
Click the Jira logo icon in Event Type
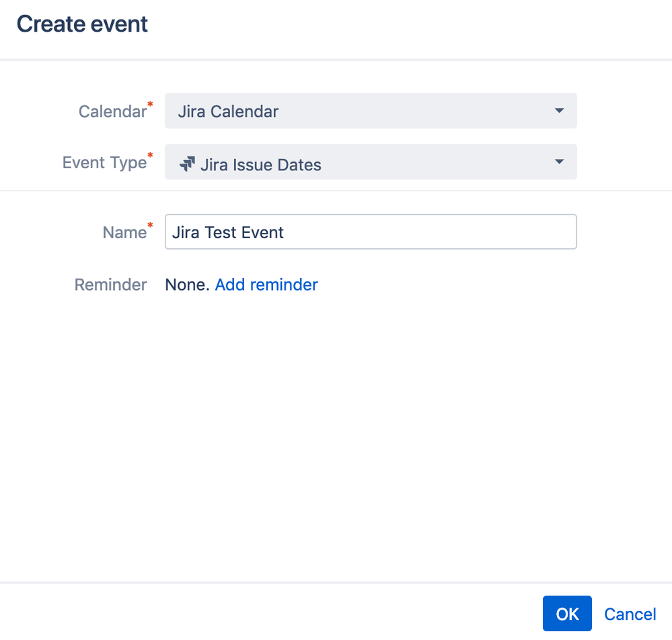tap(188, 163)
